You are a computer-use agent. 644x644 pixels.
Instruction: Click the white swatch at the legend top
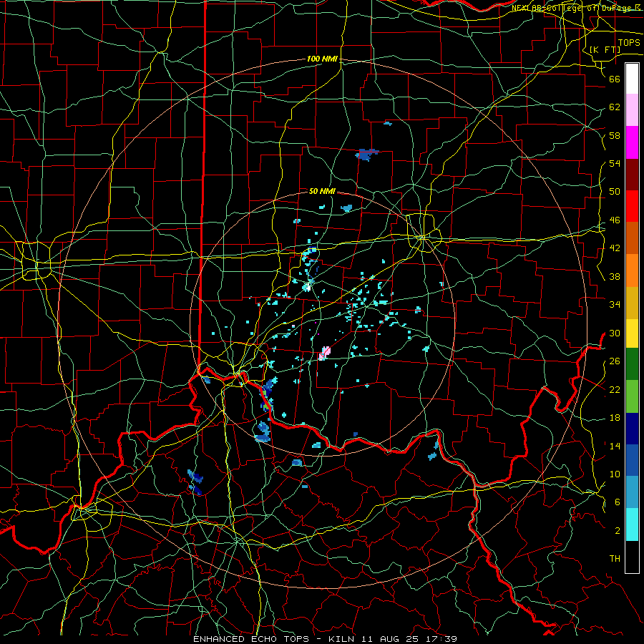(x=632, y=79)
